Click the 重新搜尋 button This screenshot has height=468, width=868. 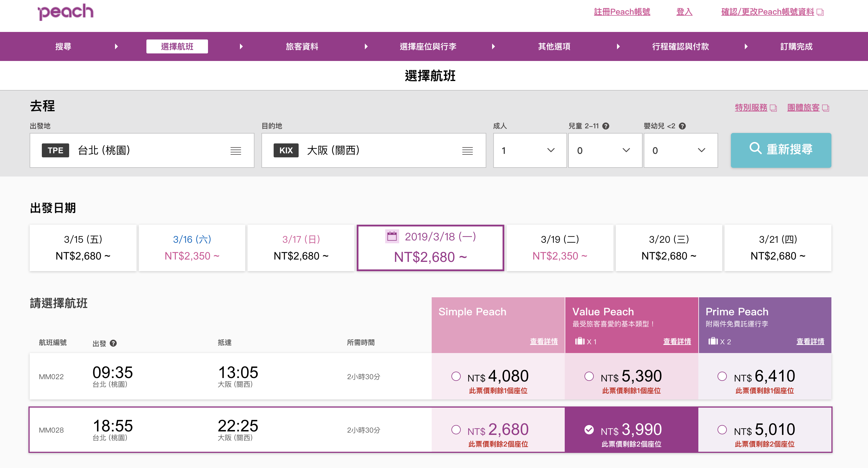click(781, 150)
